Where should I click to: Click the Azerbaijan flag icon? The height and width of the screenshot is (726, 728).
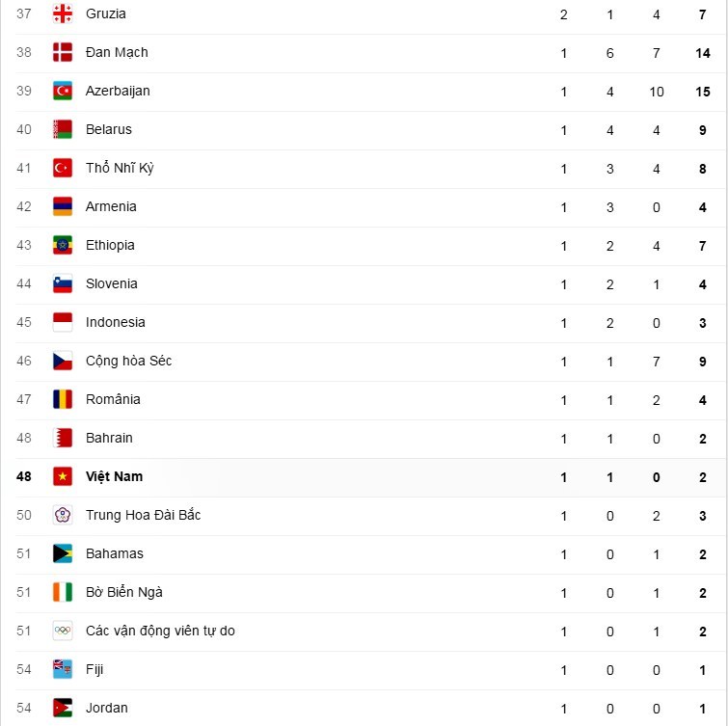pos(63,91)
